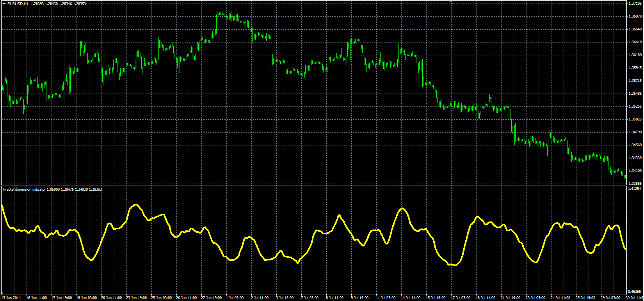The height and width of the screenshot is (301, 644).
Task: Click the 1.36180 price axis label
Action: point(635,55)
